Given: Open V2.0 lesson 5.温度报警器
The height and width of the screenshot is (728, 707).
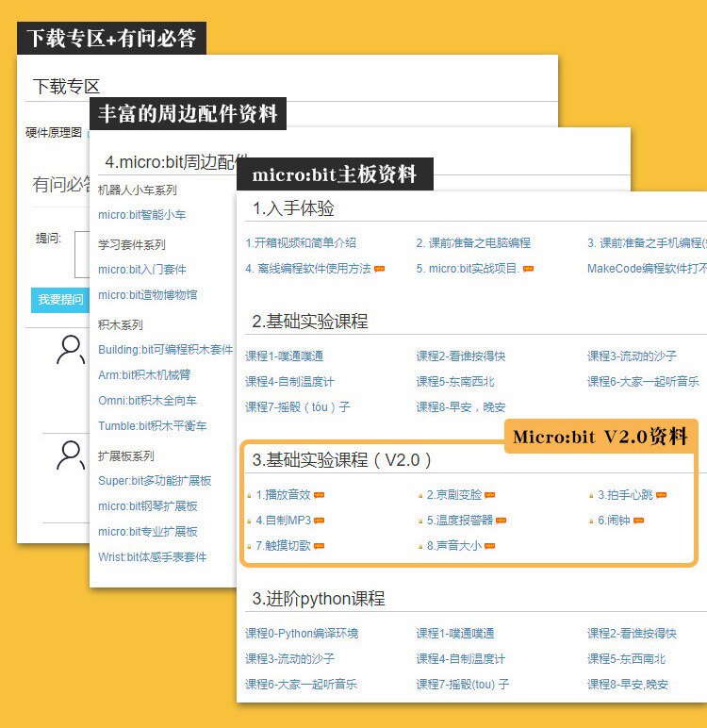Looking at the screenshot, I should click(x=460, y=521).
